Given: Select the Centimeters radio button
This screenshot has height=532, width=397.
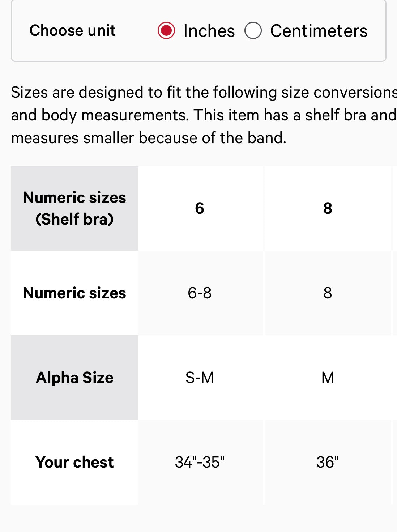Looking at the screenshot, I should click(253, 30).
